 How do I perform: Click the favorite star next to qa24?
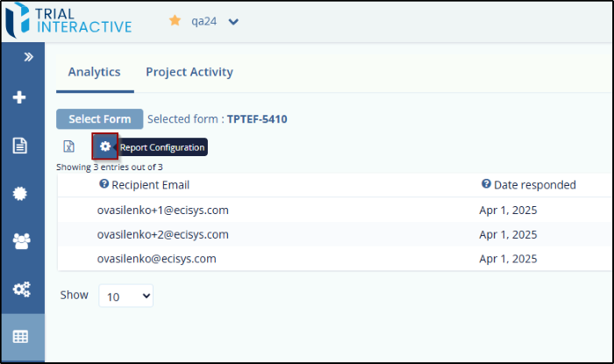coord(175,21)
